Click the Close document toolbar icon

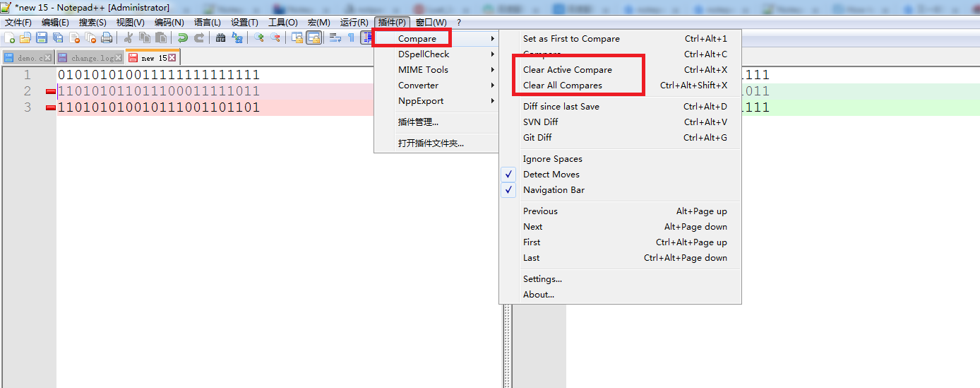pyautogui.click(x=74, y=37)
